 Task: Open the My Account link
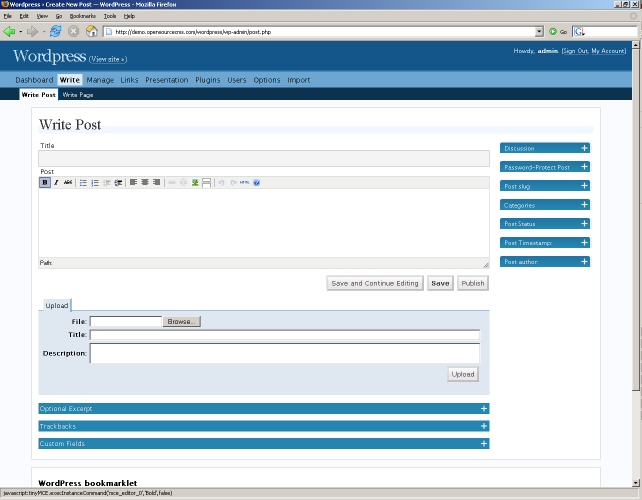[x=608, y=51]
